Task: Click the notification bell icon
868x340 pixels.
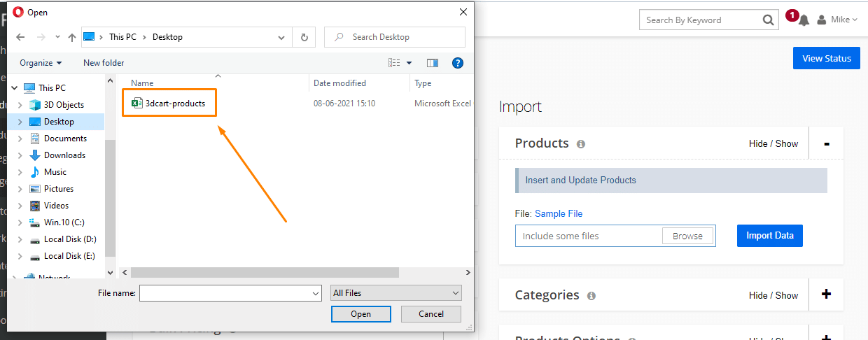Action: coord(803,20)
